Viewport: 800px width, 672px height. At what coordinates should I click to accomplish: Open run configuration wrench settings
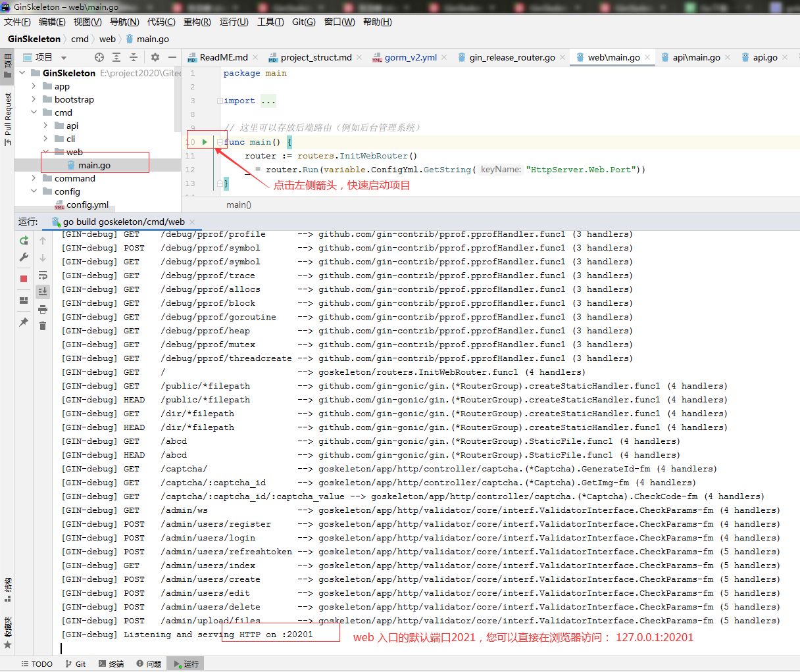point(24,257)
